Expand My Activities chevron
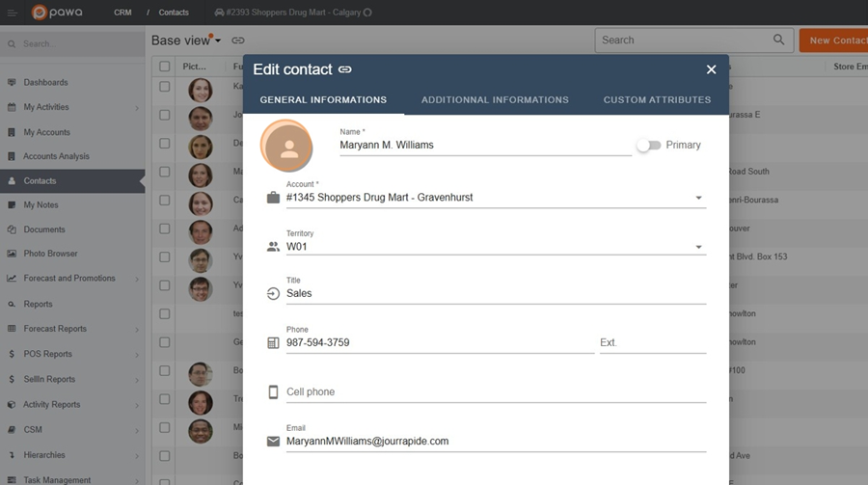 coord(137,107)
